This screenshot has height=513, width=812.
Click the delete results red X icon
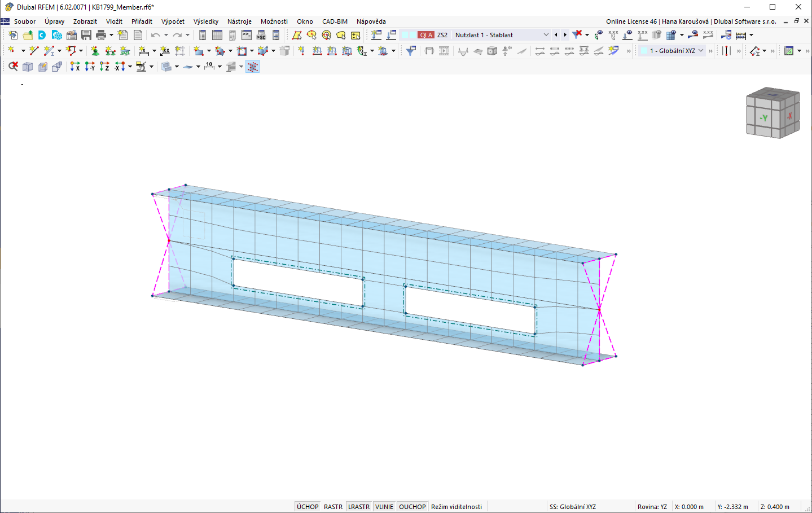coord(577,35)
